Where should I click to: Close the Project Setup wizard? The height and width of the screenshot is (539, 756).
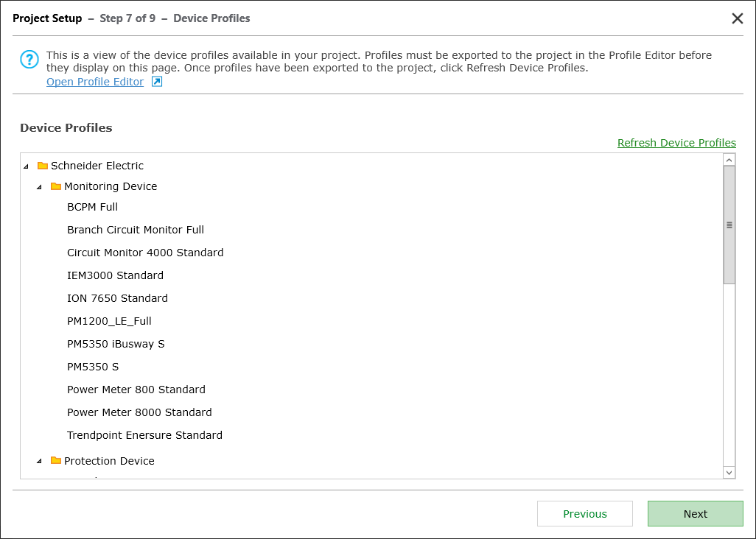click(x=738, y=18)
